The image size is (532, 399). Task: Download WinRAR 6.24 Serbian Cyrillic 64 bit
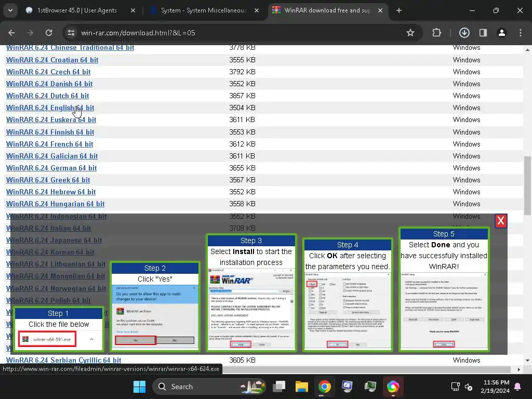click(x=63, y=360)
